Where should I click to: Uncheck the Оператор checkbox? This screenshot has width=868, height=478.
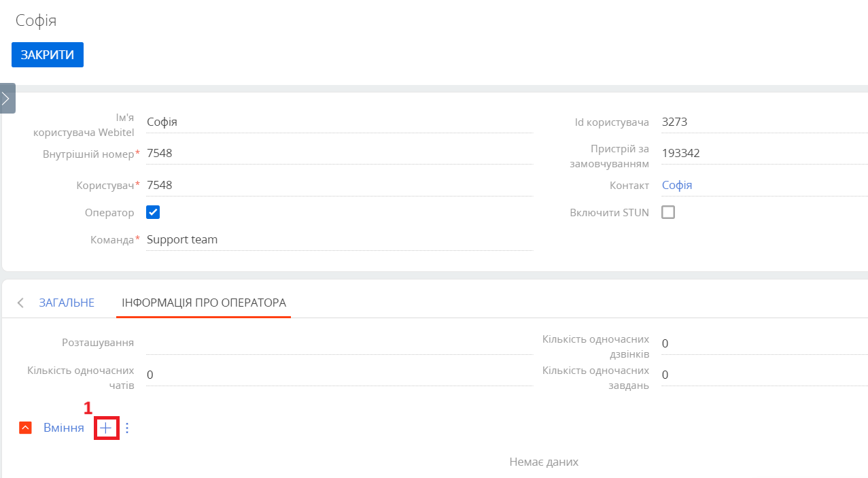(153, 212)
